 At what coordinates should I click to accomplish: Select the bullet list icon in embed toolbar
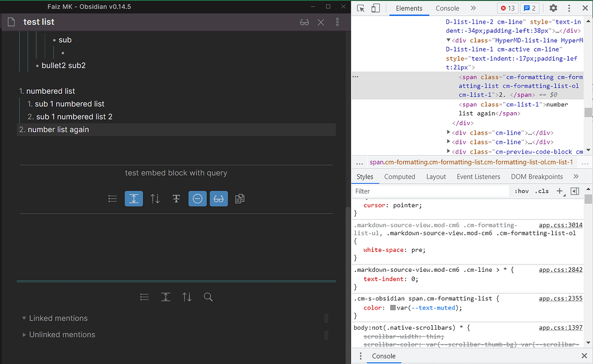112,198
